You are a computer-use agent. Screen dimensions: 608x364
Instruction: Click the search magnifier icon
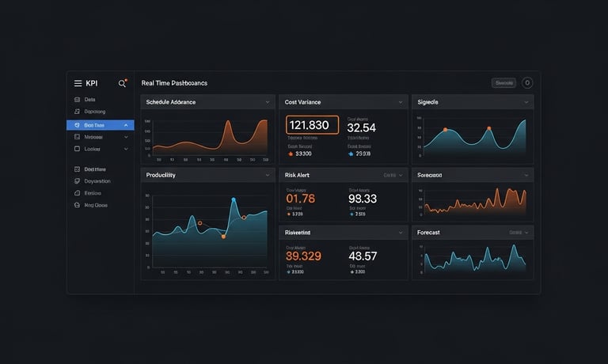coord(122,83)
